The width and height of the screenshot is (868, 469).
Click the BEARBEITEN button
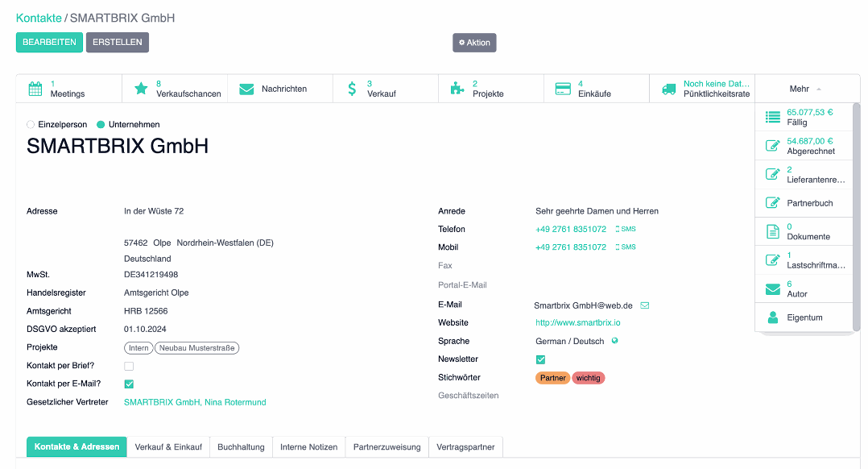tap(49, 42)
